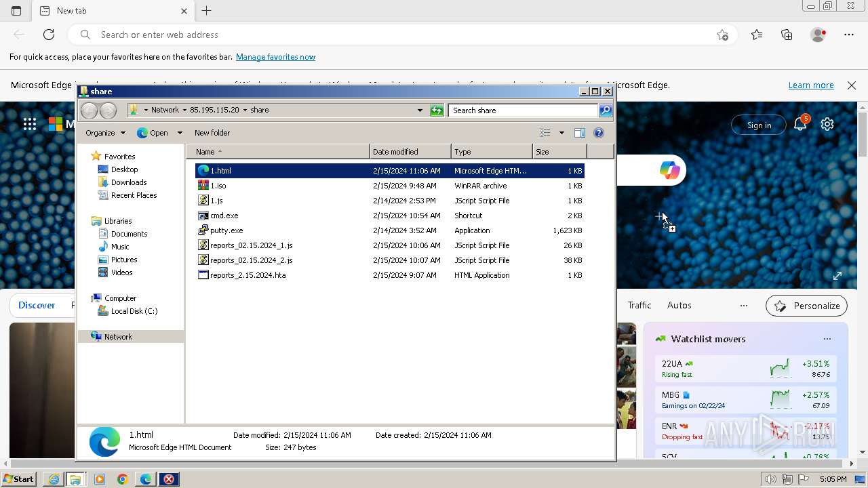Open Edge Settings and more menu

pos(849,35)
